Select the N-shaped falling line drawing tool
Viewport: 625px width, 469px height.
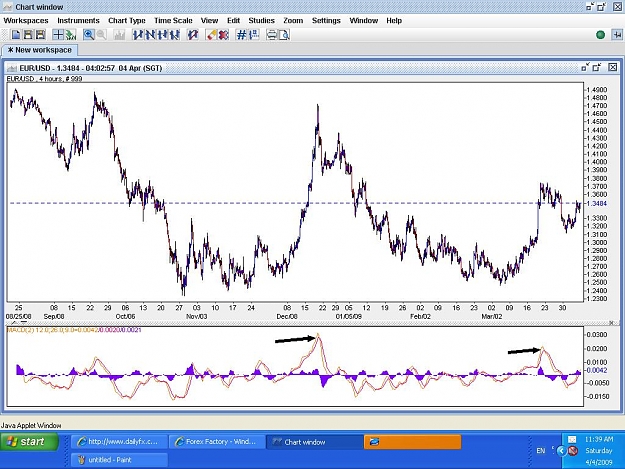pyautogui.click(x=150, y=35)
